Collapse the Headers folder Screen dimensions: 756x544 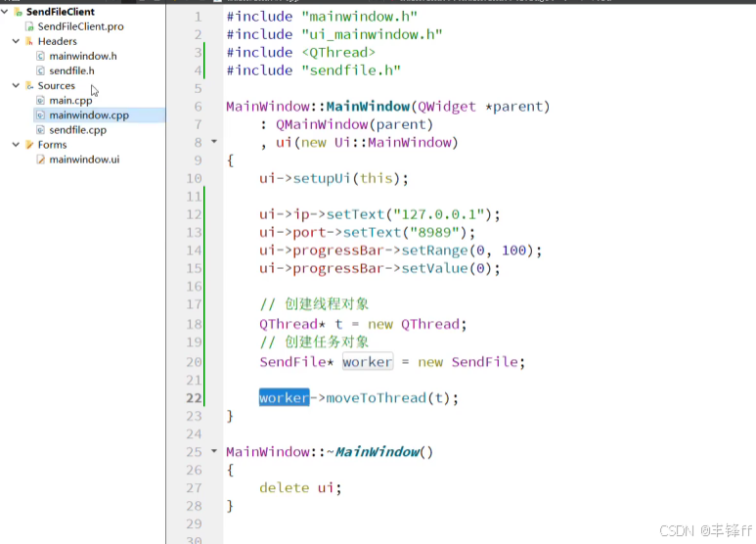[x=16, y=41]
